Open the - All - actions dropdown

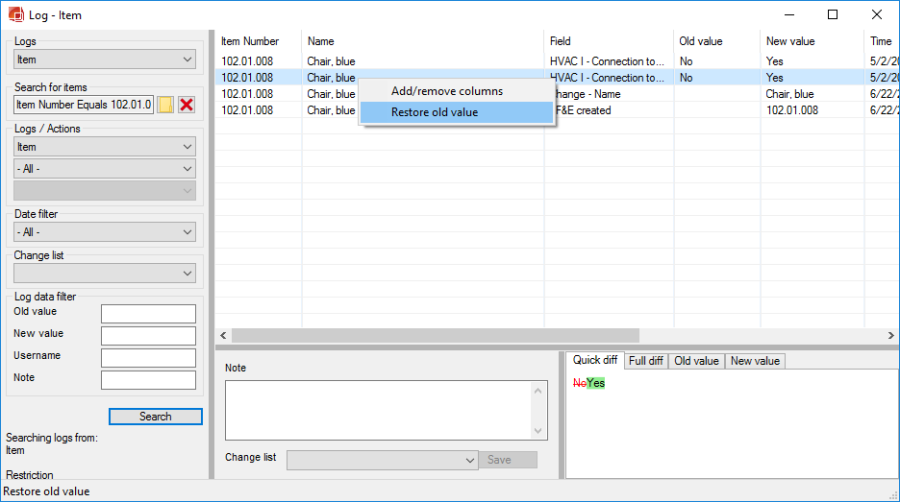pos(104,169)
